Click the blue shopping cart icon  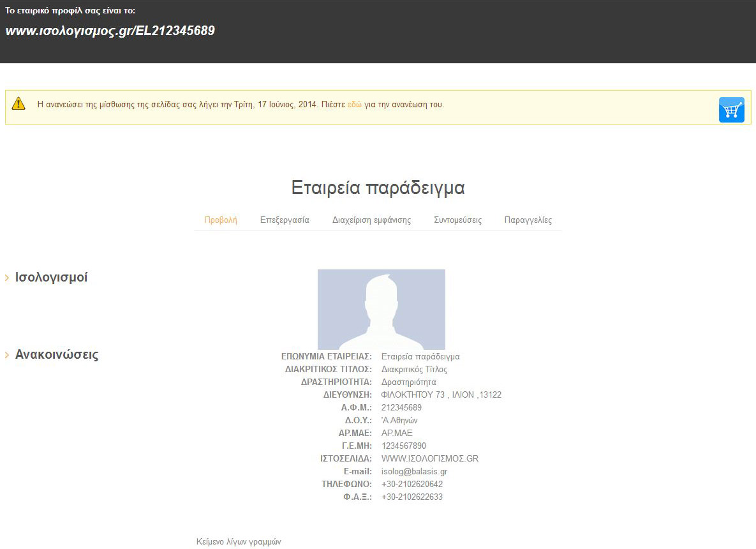[731, 110]
